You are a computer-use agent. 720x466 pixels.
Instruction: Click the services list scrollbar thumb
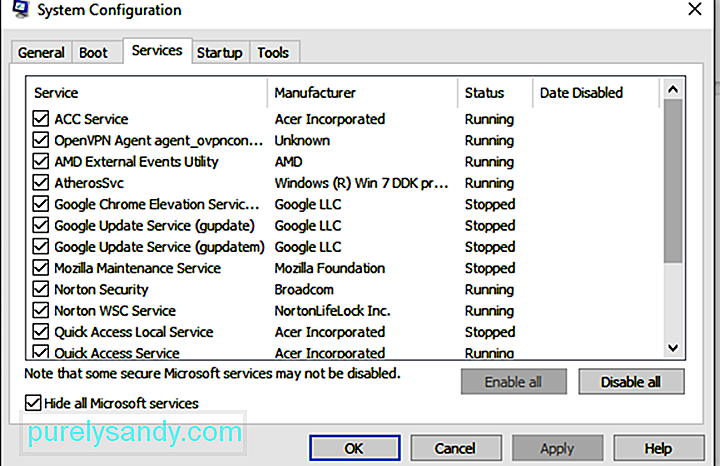673,181
